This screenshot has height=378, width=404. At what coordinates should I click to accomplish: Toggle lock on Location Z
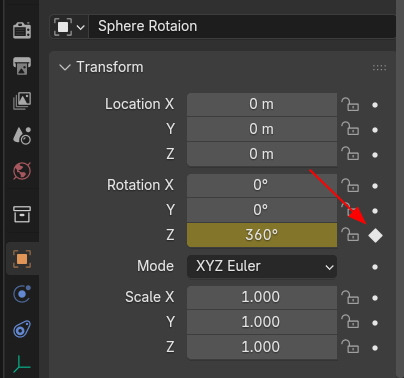pyautogui.click(x=350, y=154)
